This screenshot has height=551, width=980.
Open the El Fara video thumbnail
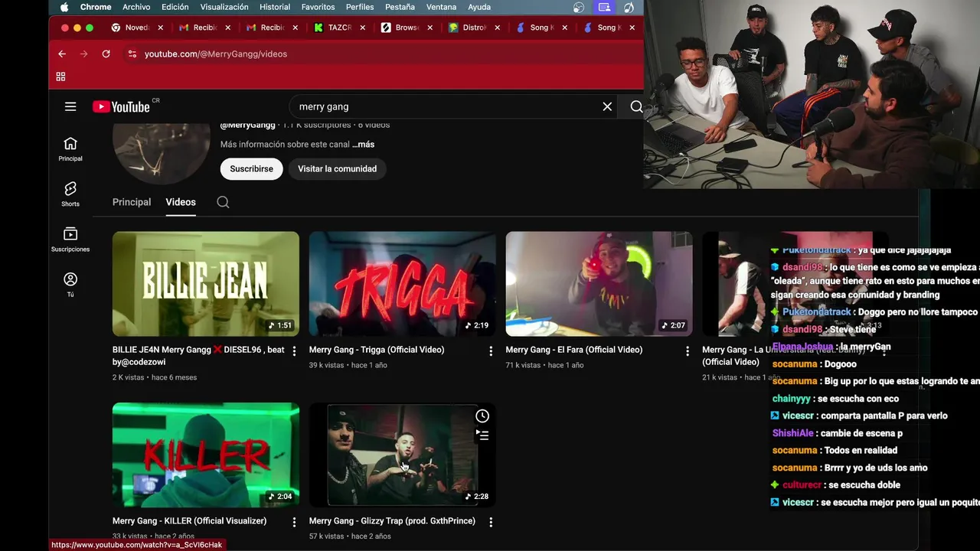599,283
